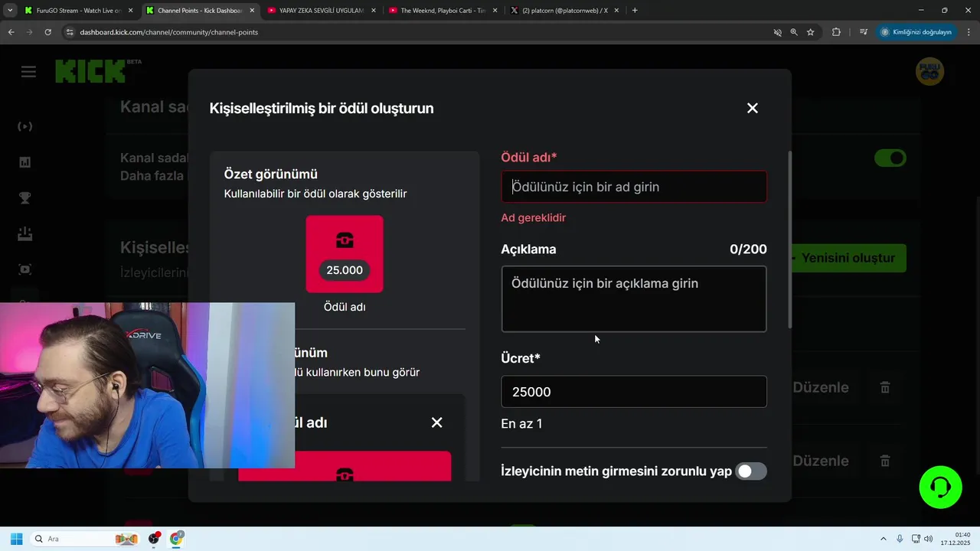Switch to the YAPAY ZEKA SEVGİLİ YouTube tab

(322, 11)
